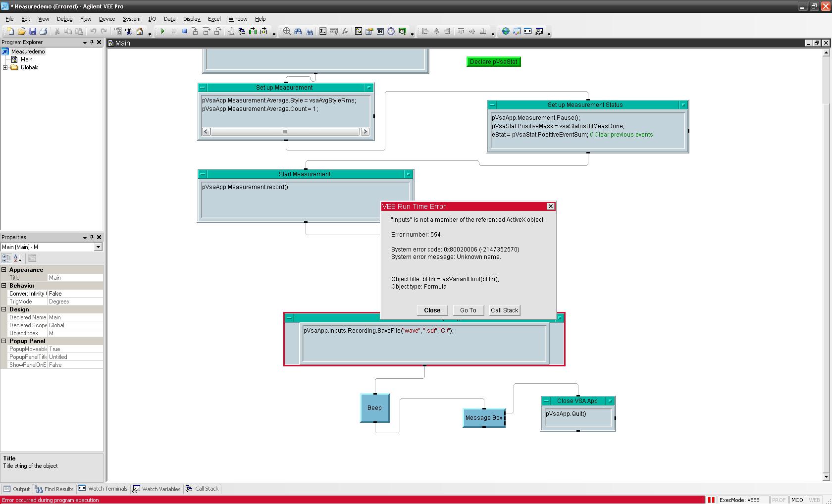Expand the Globals folder in Program Explorer

[x=5, y=67]
